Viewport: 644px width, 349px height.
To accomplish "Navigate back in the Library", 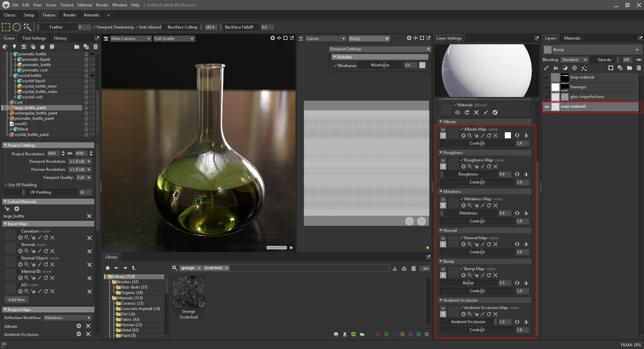I will (116, 268).
